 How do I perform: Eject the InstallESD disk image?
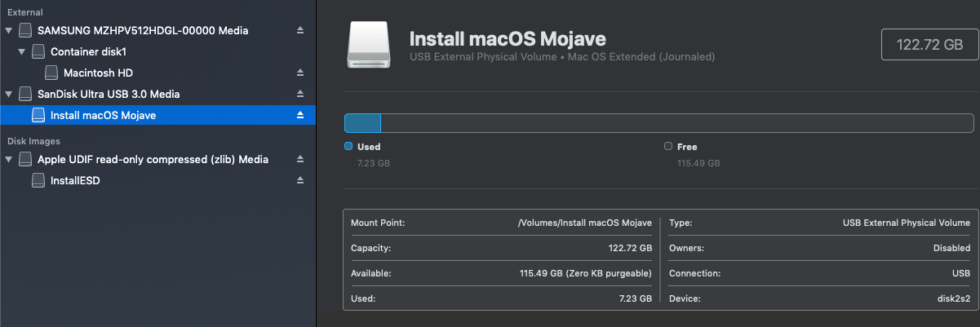point(299,180)
